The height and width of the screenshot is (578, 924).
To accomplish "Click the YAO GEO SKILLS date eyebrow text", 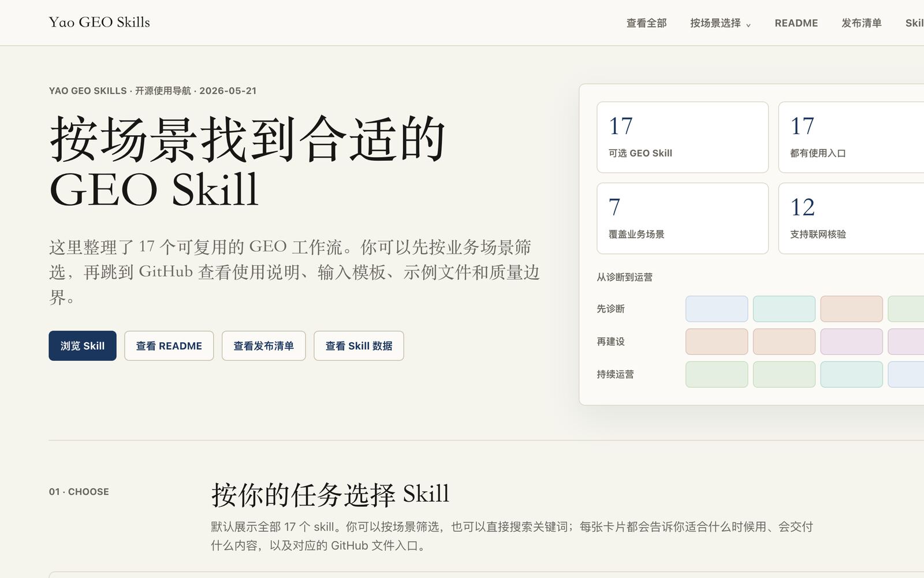I will [x=152, y=91].
